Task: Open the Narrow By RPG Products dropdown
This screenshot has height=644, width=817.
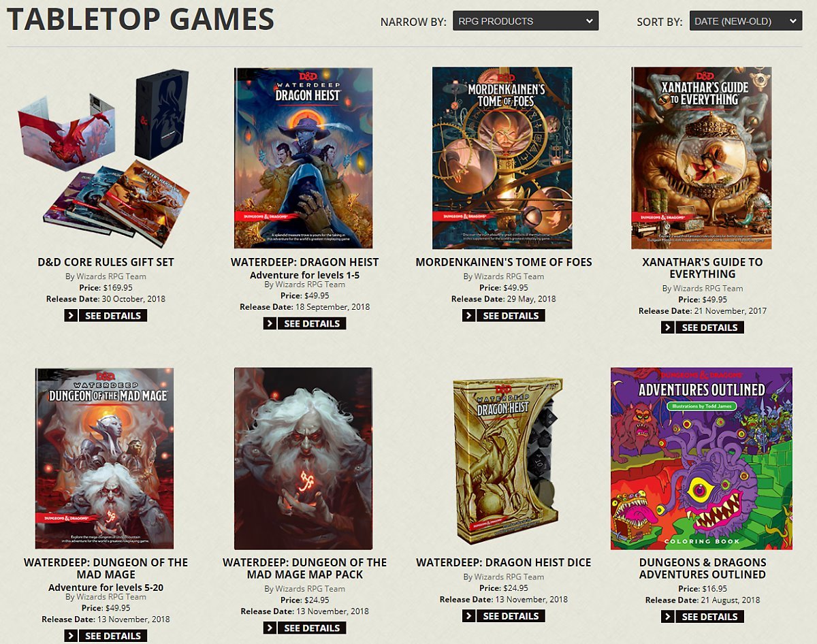Action: [526, 21]
